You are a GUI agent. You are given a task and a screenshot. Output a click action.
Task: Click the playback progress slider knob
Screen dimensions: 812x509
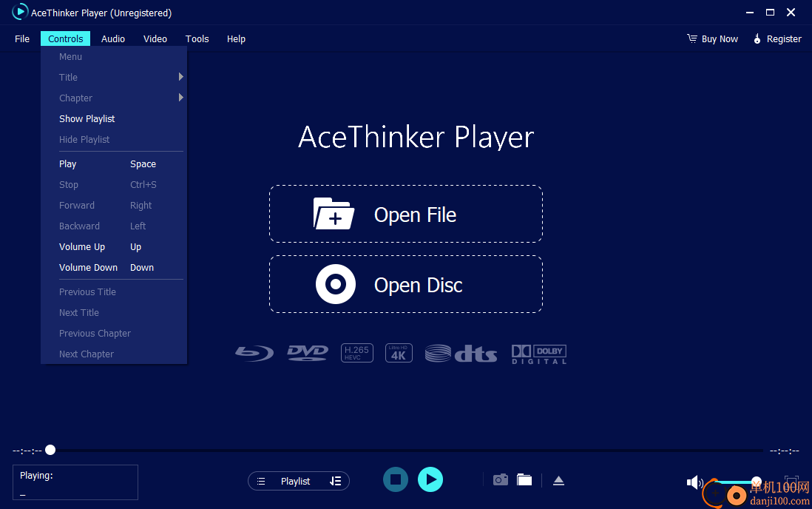[x=50, y=450]
